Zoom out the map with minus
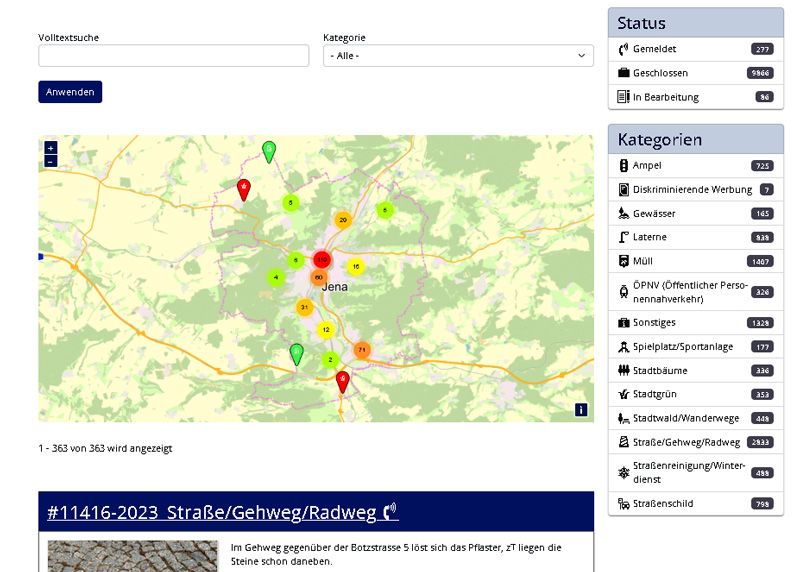The height and width of the screenshot is (572, 800). coord(51,162)
